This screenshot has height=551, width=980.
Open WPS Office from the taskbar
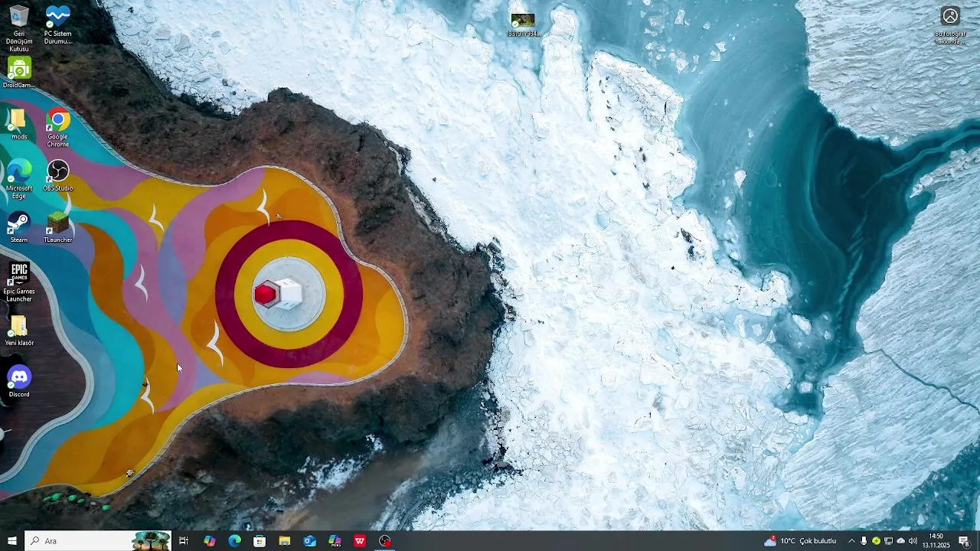click(360, 541)
